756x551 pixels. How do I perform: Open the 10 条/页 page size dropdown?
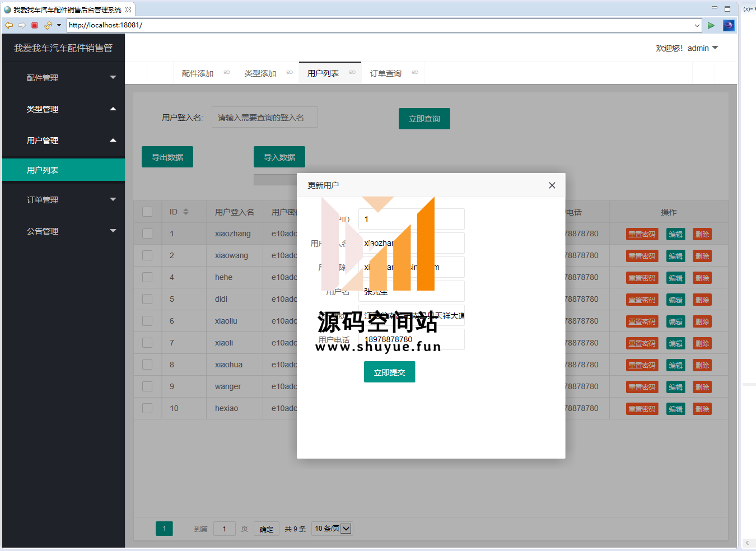click(332, 529)
